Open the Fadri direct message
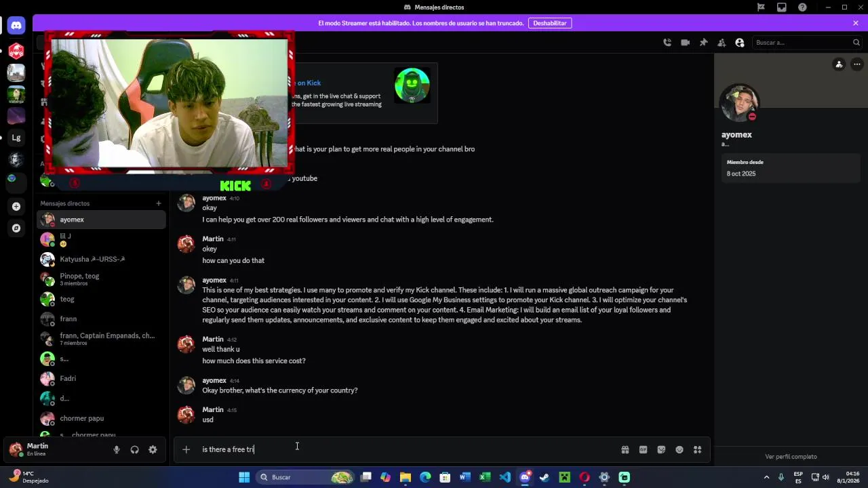The height and width of the screenshot is (488, 868). click(101, 378)
